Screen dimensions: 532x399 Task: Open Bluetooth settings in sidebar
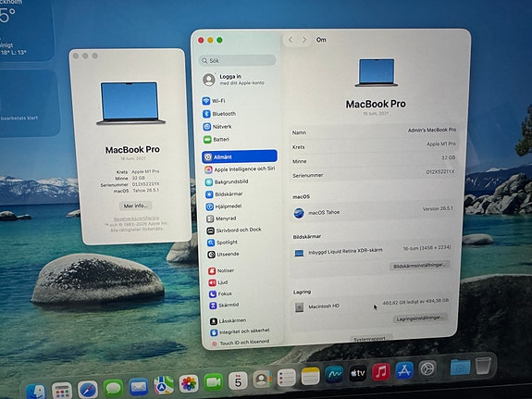[x=240, y=114]
